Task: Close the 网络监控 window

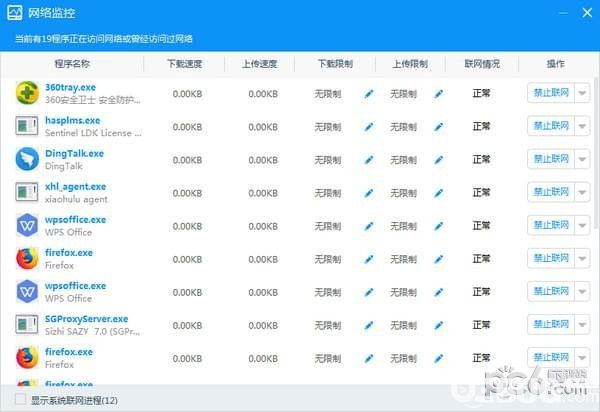Action: pos(587,13)
